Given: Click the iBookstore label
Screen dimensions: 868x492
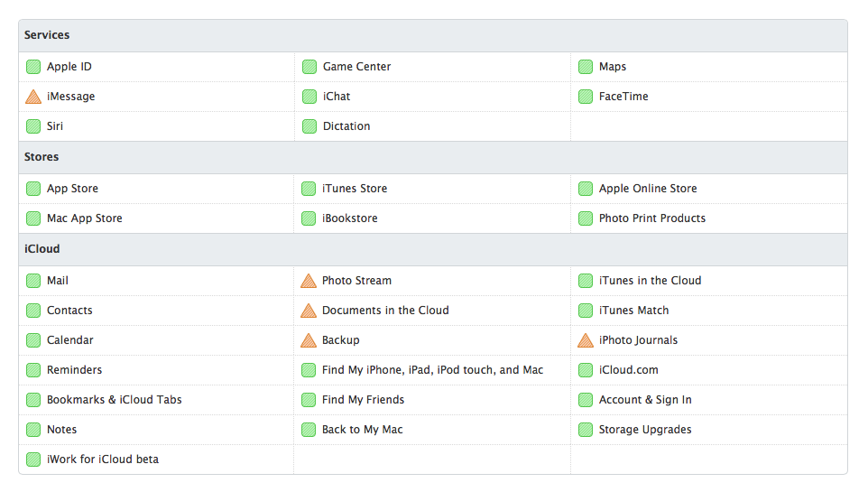Looking at the screenshot, I should pos(350,218).
